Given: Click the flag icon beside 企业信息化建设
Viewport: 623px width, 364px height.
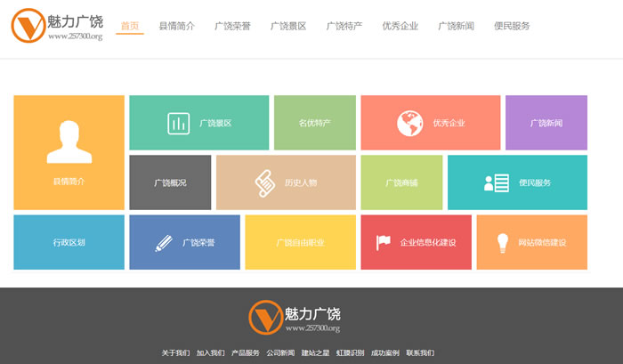Looking at the screenshot, I should pyautogui.click(x=384, y=242).
